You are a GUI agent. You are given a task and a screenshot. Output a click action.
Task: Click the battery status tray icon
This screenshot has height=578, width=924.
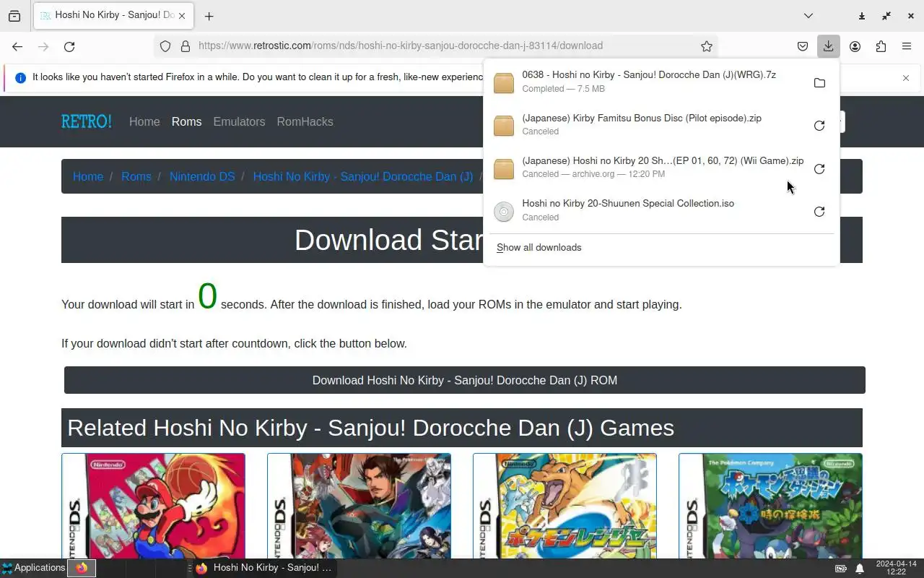pyautogui.click(x=841, y=569)
